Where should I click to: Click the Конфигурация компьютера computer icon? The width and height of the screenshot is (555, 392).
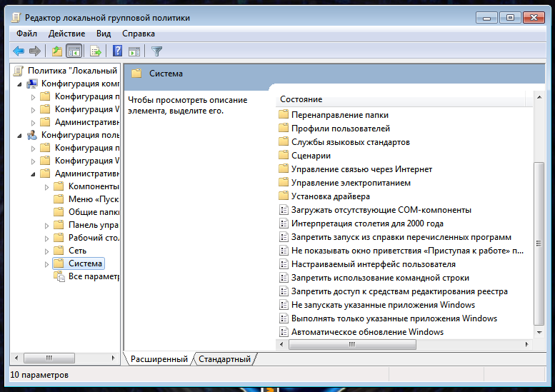click(32, 84)
